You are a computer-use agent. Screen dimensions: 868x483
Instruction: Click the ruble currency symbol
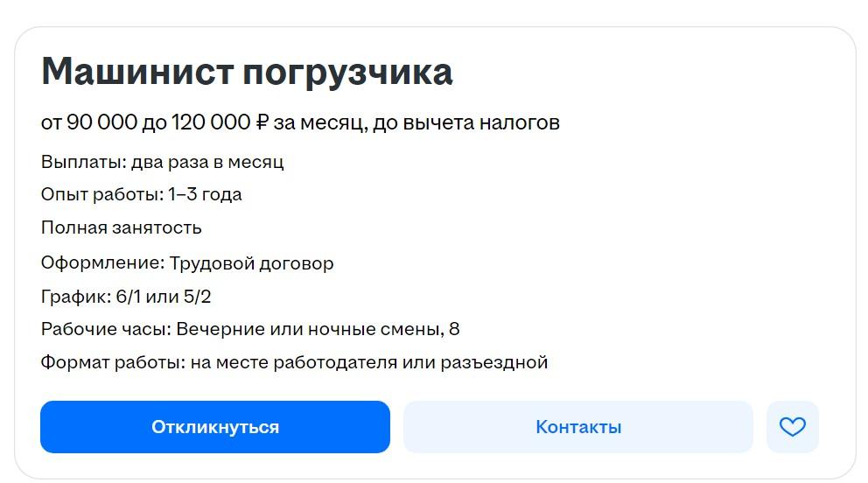tap(262, 122)
